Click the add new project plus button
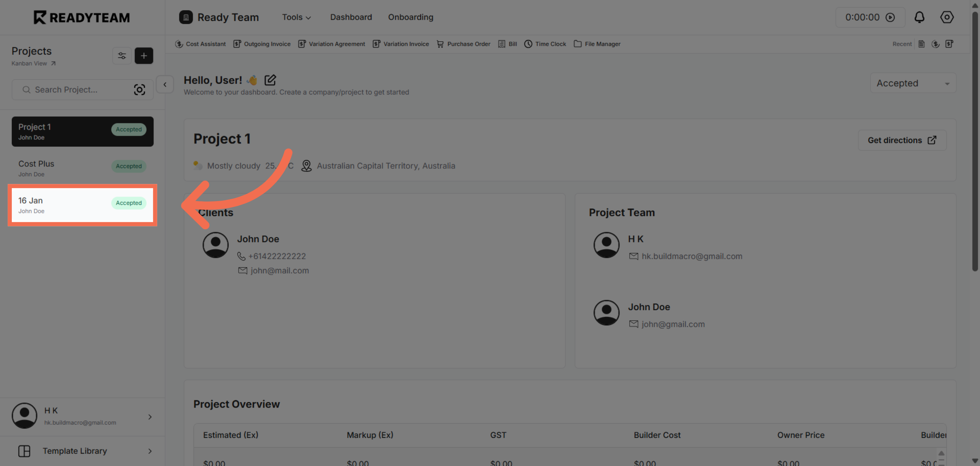 (144, 56)
